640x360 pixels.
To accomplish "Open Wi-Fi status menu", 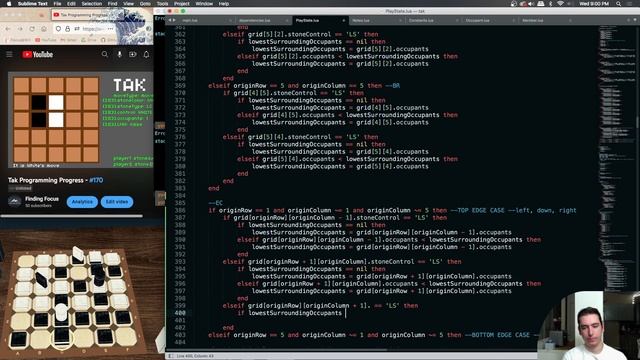I will tap(560, 4).
